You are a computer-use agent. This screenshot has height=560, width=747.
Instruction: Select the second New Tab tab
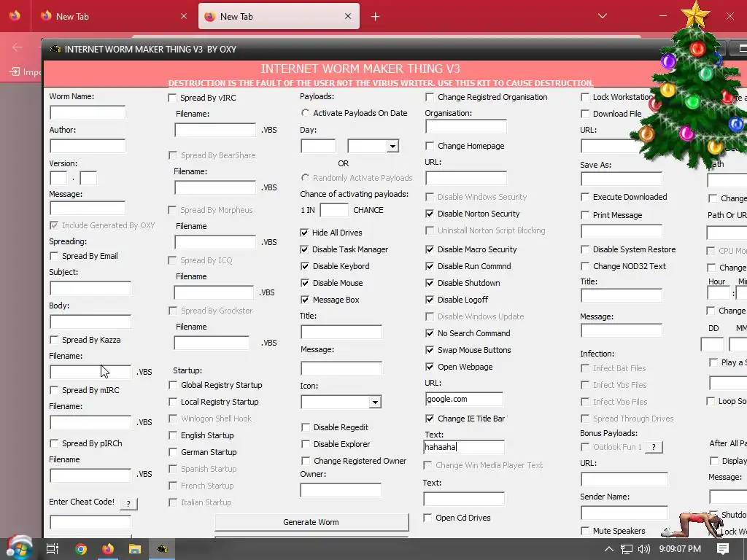pos(279,16)
